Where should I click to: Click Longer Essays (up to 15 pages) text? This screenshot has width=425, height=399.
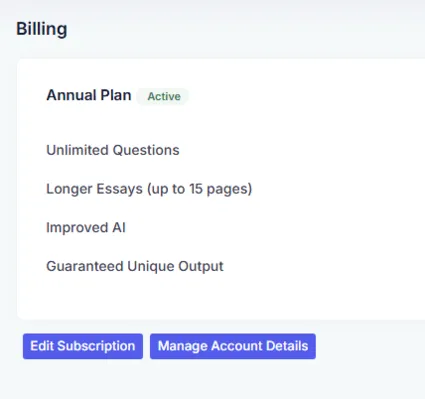149,189
